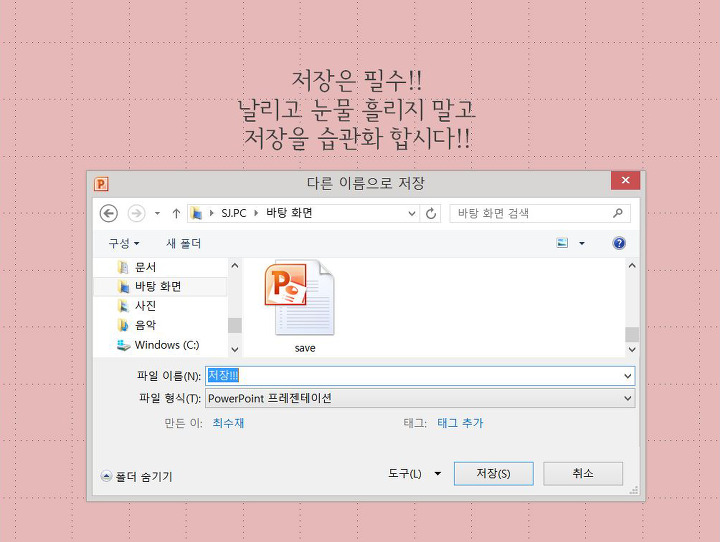Open the help question mark icon
Screen dimensions: 720x542
click(x=619, y=243)
